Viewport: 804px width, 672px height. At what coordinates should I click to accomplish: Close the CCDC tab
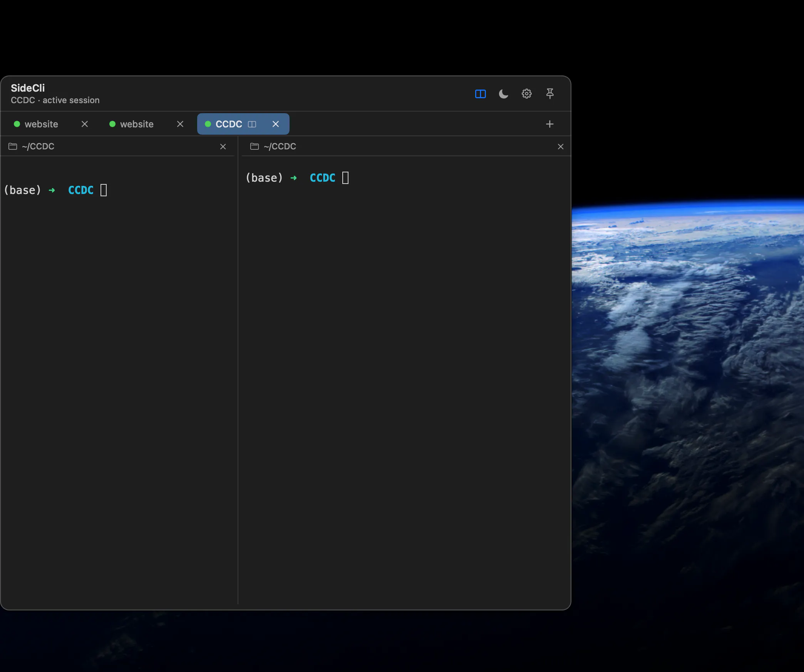(x=276, y=124)
